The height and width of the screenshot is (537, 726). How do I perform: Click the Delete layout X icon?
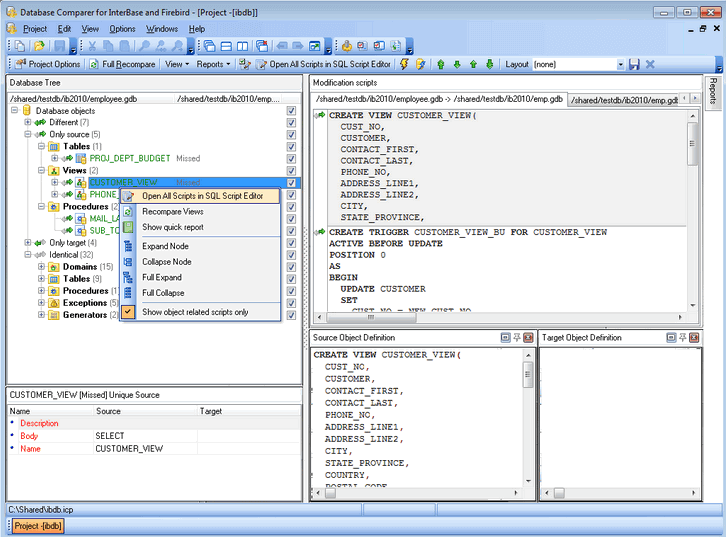pos(650,64)
